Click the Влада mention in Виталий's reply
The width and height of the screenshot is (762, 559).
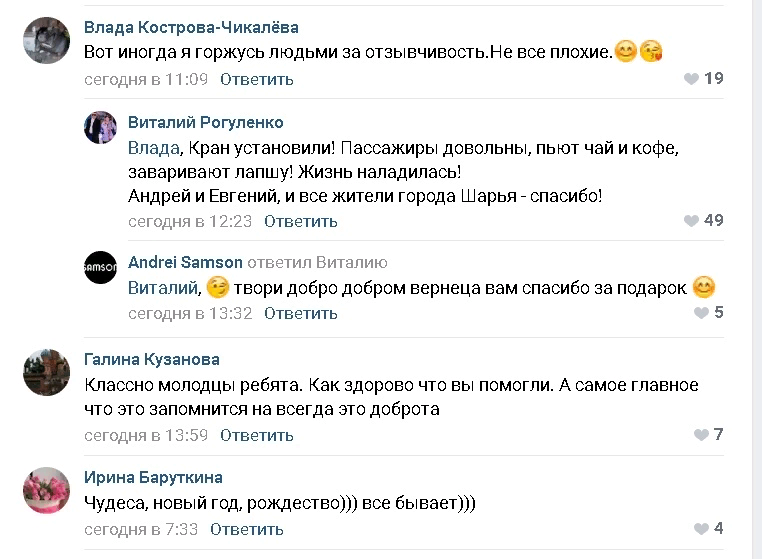pos(154,148)
